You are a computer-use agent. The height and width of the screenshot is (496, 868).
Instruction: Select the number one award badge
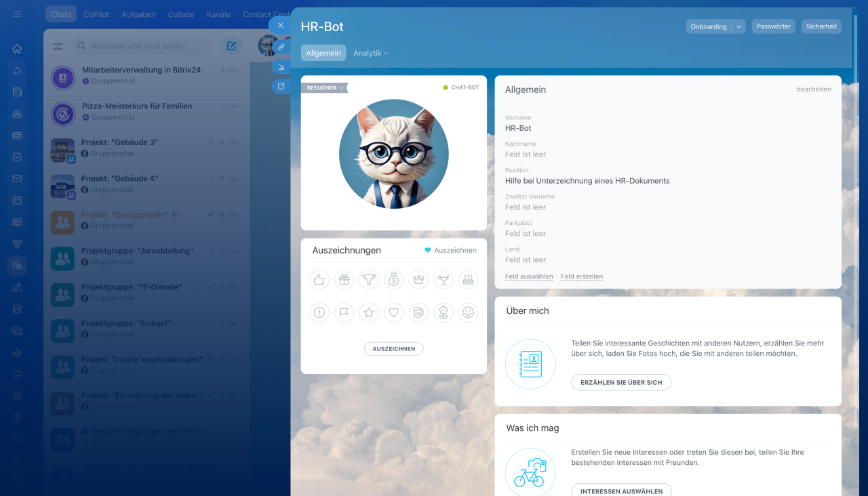319,312
